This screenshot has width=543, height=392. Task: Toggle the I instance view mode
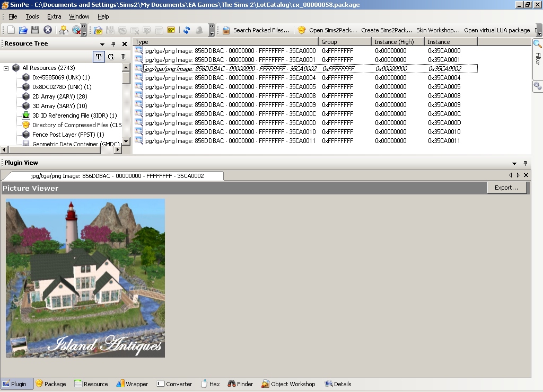[x=123, y=57]
